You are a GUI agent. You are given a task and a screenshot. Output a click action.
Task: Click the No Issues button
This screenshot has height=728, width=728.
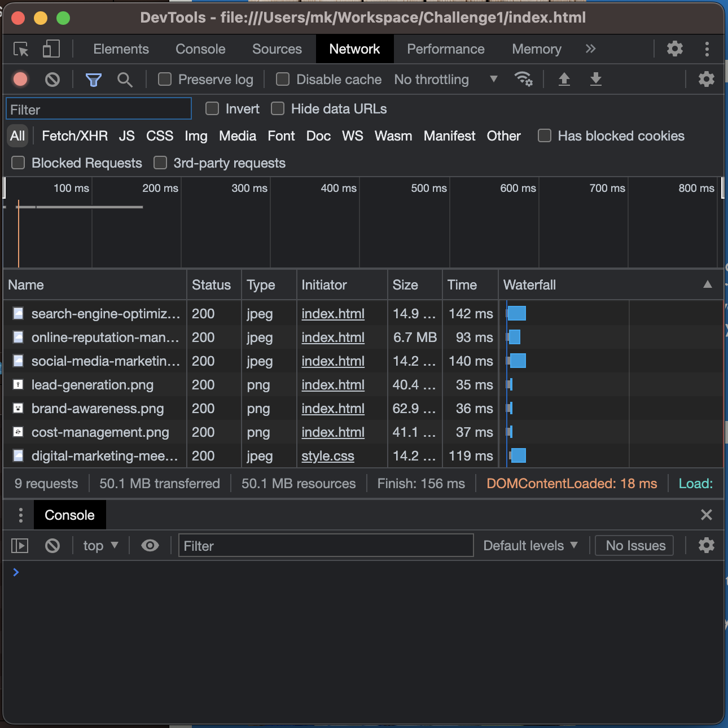point(634,546)
